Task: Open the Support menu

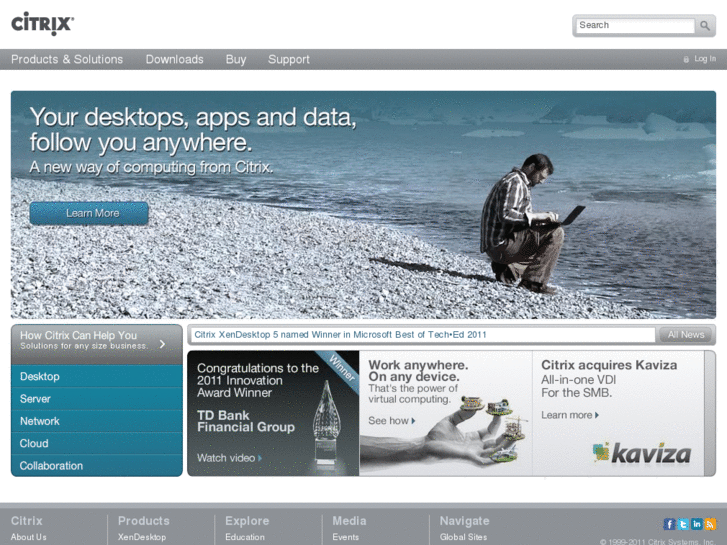Action: click(x=289, y=59)
